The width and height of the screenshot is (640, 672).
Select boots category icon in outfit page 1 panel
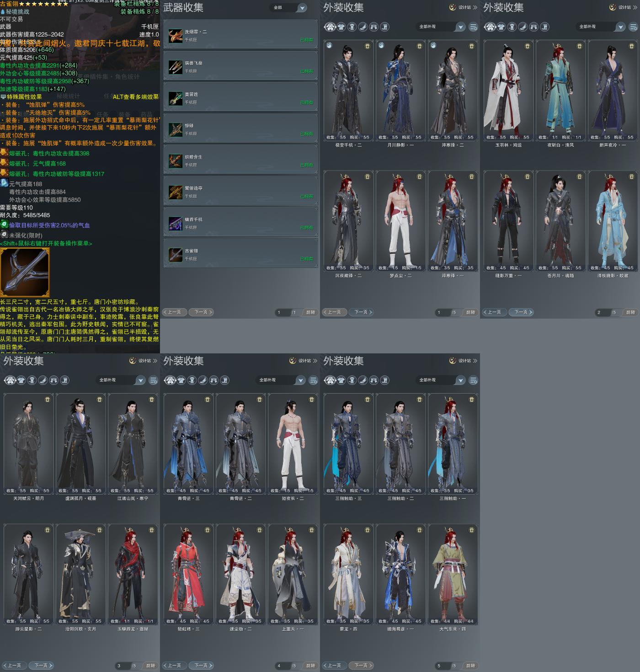385,27
